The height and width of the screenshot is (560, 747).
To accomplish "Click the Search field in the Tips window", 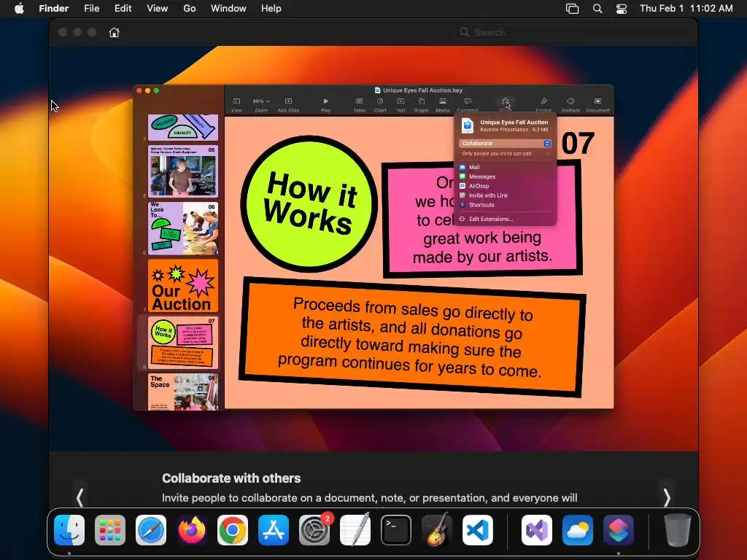I will click(576, 32).
